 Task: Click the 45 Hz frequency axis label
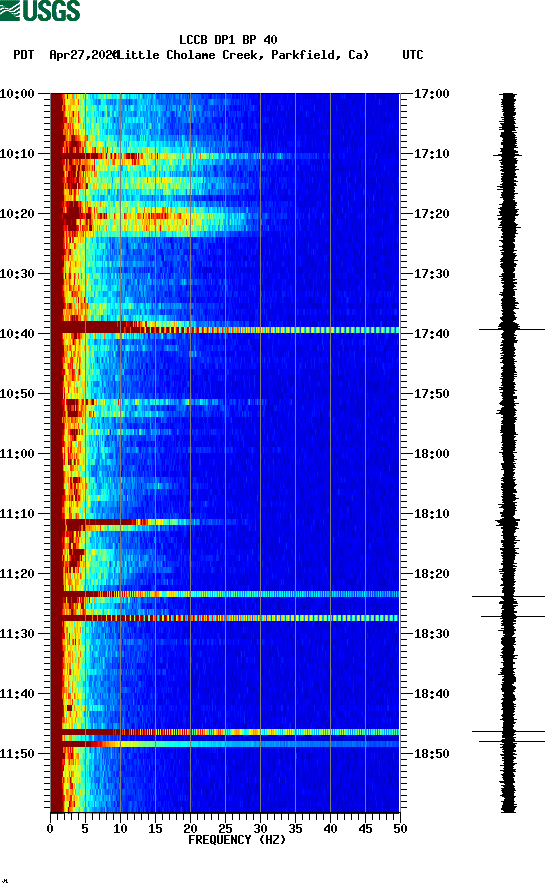[x=365, y=829]
